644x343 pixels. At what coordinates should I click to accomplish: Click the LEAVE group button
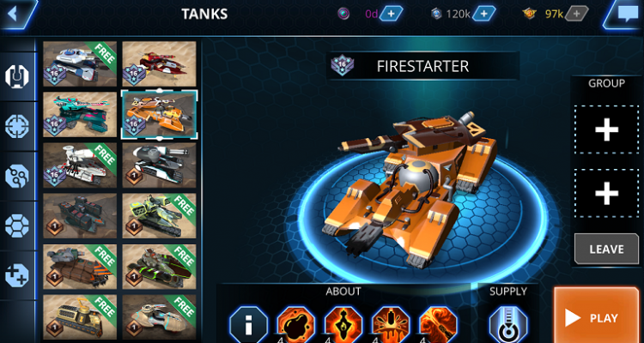click(x=606, y=249)
